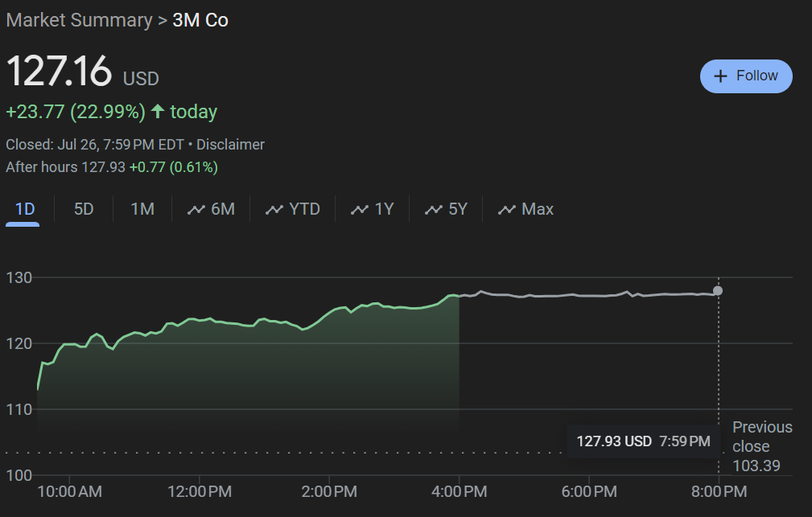The height and width of the screenshot is (517, 812).
Task: Click the Closed: Jul 26, 7:59 PM EDT text
Action: tap(95, 145)
